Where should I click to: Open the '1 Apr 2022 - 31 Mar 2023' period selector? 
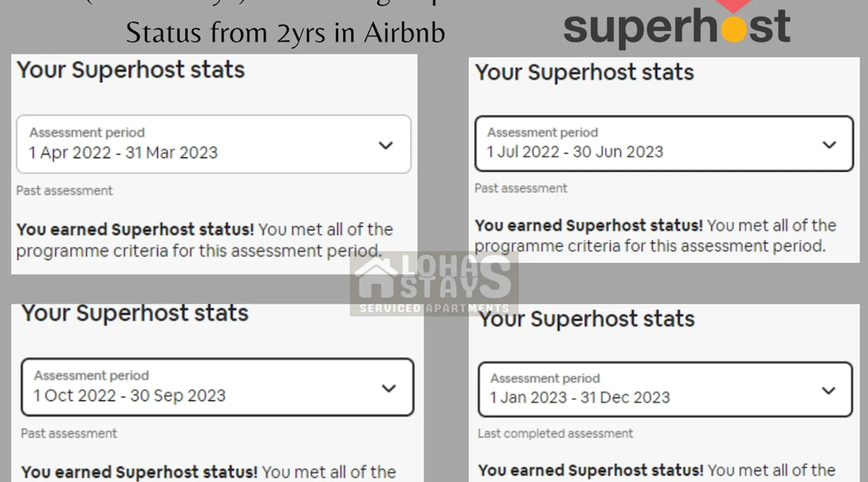click(x=213, y=144)
